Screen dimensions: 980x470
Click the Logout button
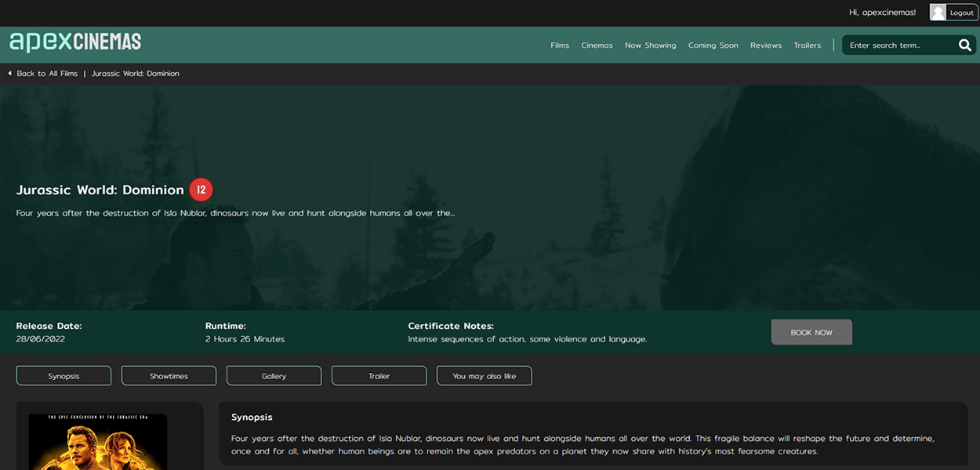tap(961, 13)
